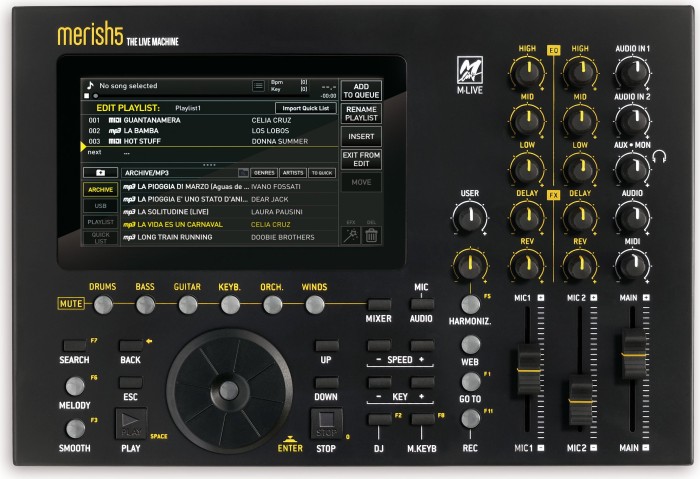Click the MIC1 fader handle
The height and width of the screenshot is (479, 700).
(529, 369)
